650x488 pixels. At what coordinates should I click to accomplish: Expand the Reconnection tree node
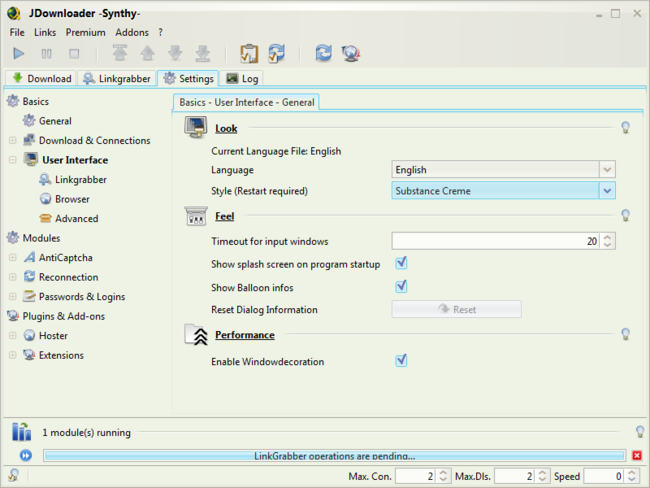pos(12,277)
